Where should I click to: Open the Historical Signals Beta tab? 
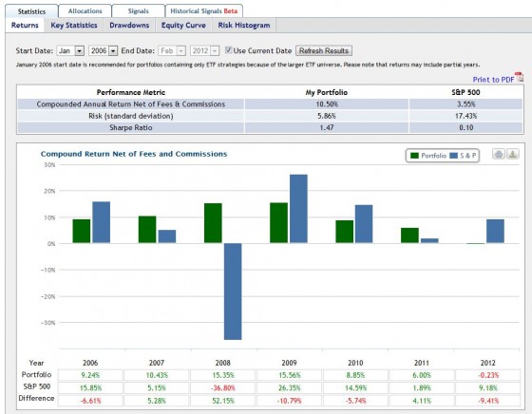204,11
